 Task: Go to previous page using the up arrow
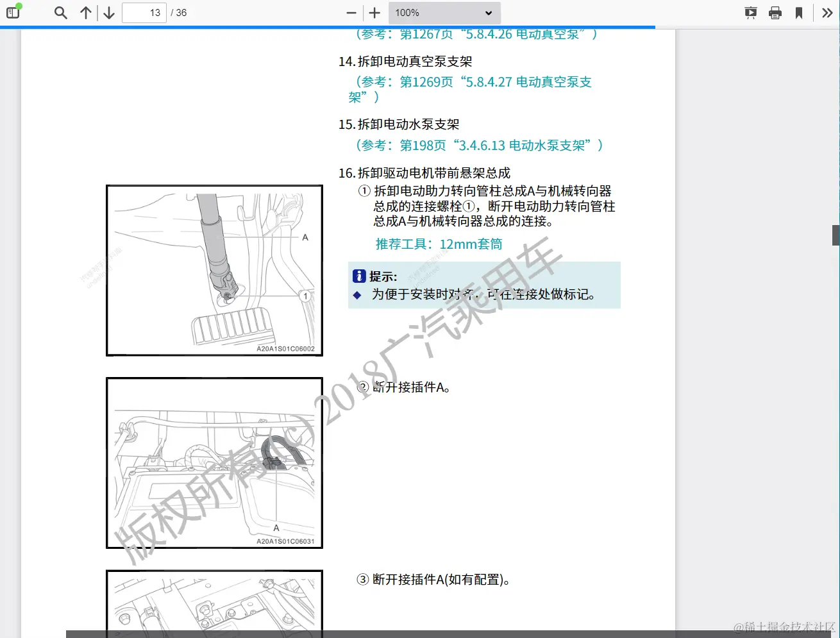85,12
